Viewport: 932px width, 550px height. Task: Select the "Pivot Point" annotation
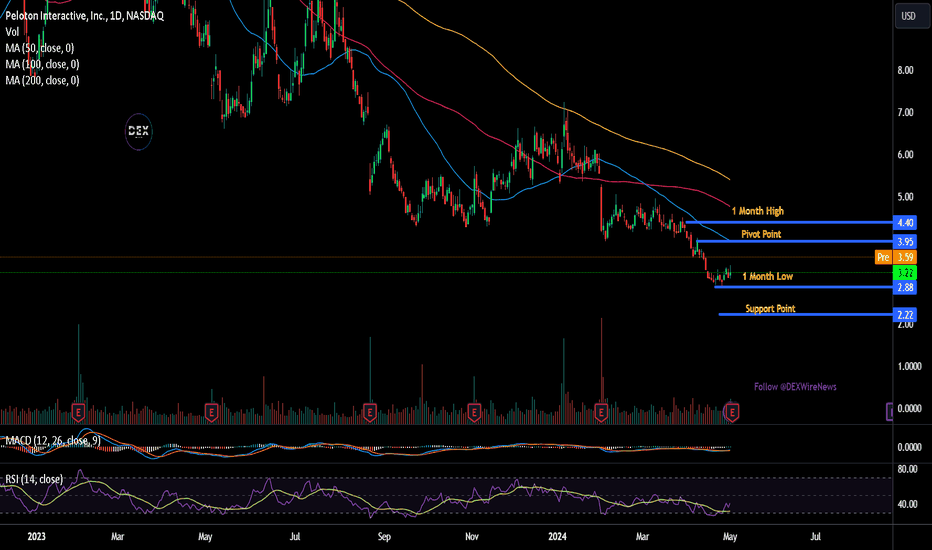point(761,234)
